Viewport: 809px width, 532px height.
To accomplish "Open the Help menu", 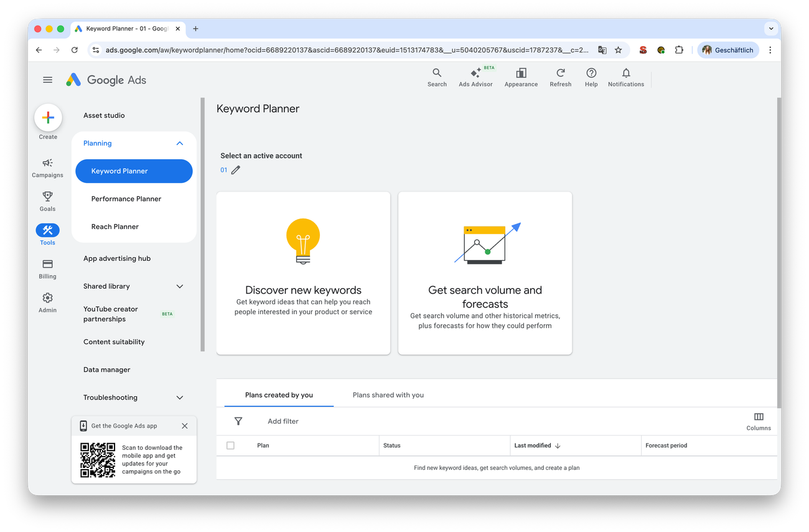I will tap(591, 78).
